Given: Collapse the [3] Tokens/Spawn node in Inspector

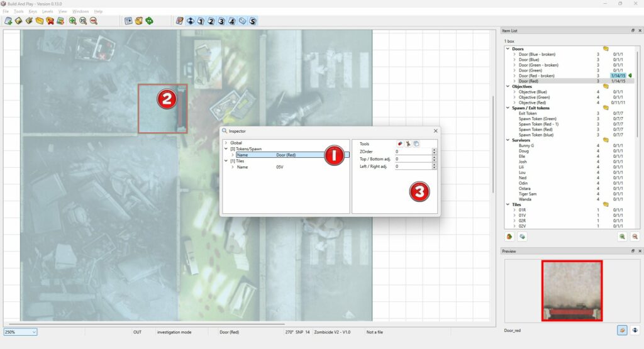Looking at the screenshot, I should click(226, 148).
